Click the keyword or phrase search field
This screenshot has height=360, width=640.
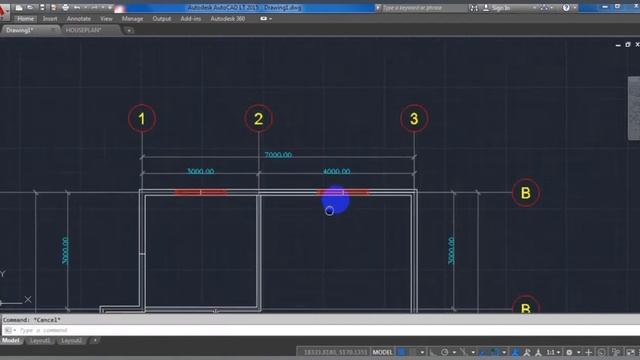pyautogui.click(x=424, y=8)
